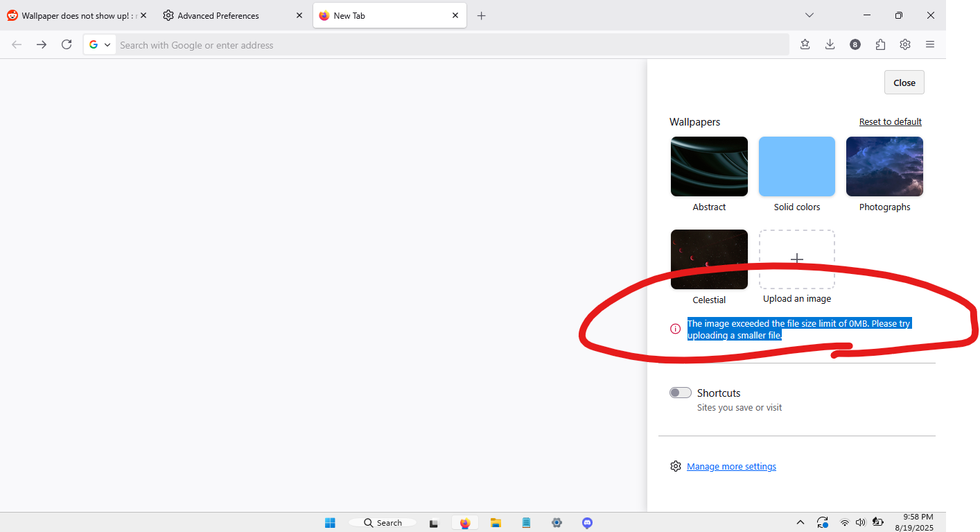Click the settings gear in the toolbar
The image size is (980, 532).
pyautogui.click(x=905, y=44)
